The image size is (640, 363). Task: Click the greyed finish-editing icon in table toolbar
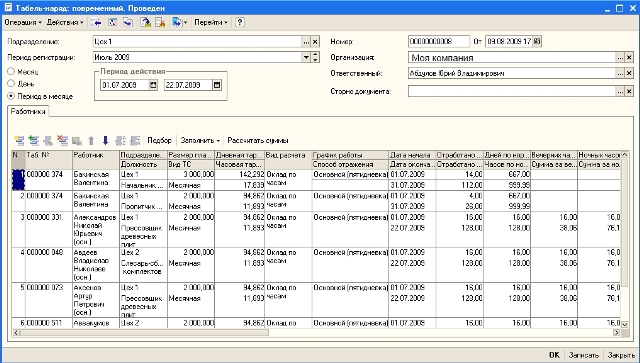click(77, 140)
